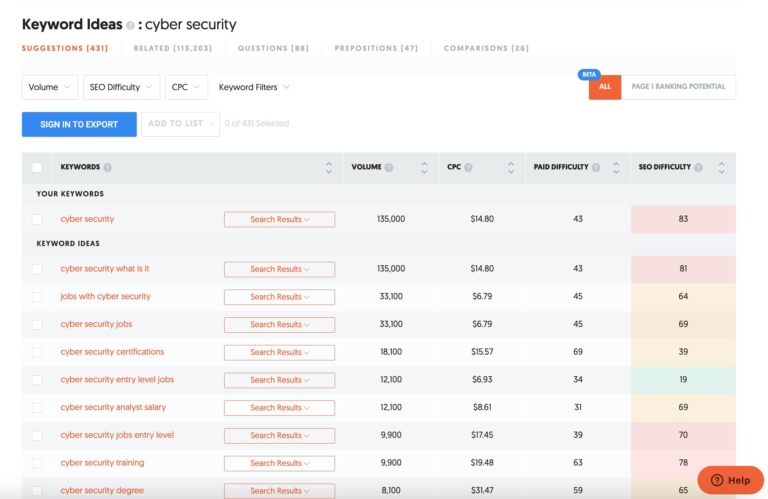Click the info icon beside PAID DIFFICULTY header
The height and width of the screenshot is (499, 768).
597,168
